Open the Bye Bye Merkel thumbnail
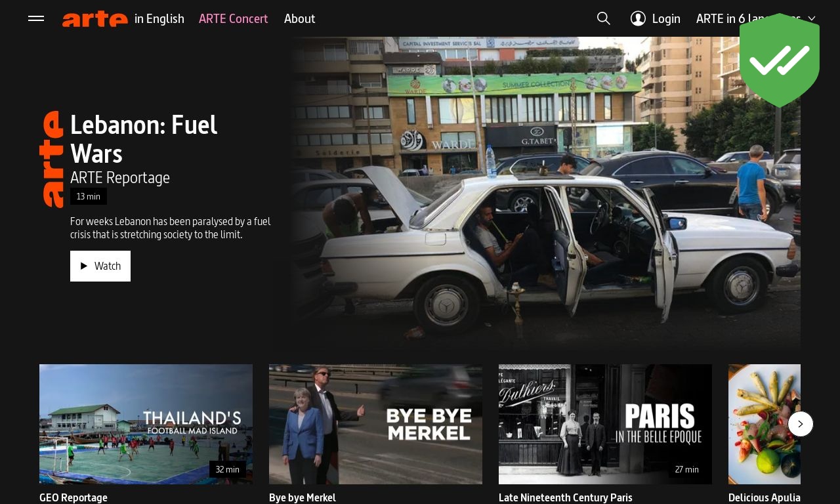The image size is (840, 504). tap(375, 424)
